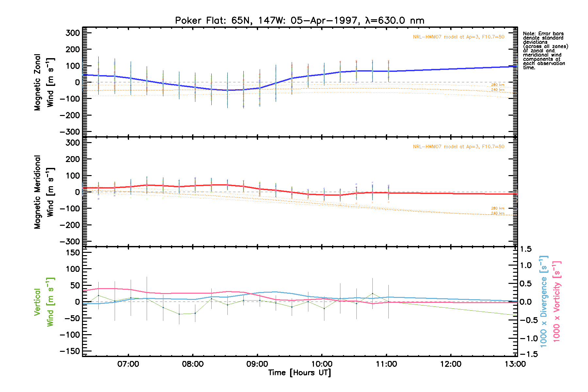Click the blue '1000 x Divergence' axis label
This screenshot has height=392, width=588.
click(x=544, y=301)
